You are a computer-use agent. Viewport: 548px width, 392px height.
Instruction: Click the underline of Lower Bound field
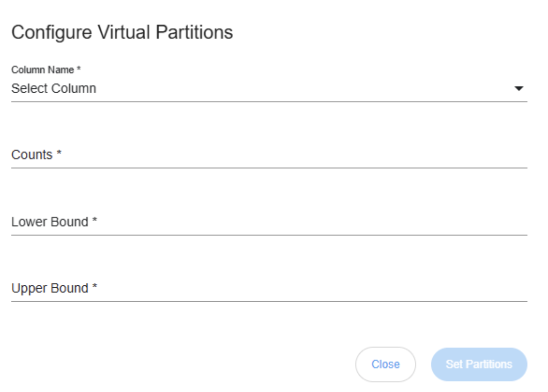[269, 234]
